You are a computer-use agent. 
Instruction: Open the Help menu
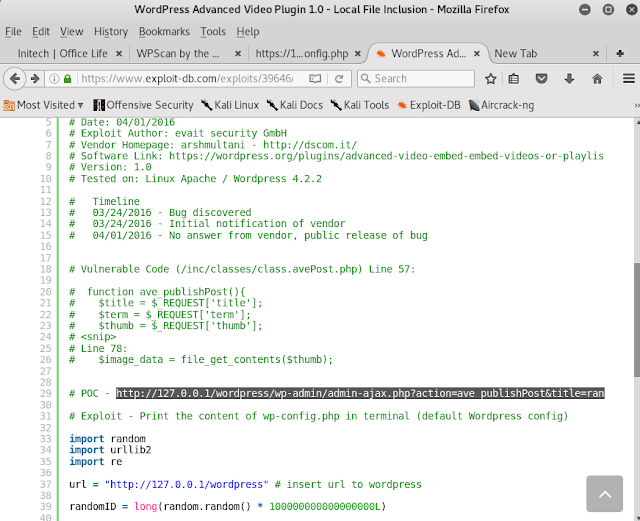click(247, 31)
